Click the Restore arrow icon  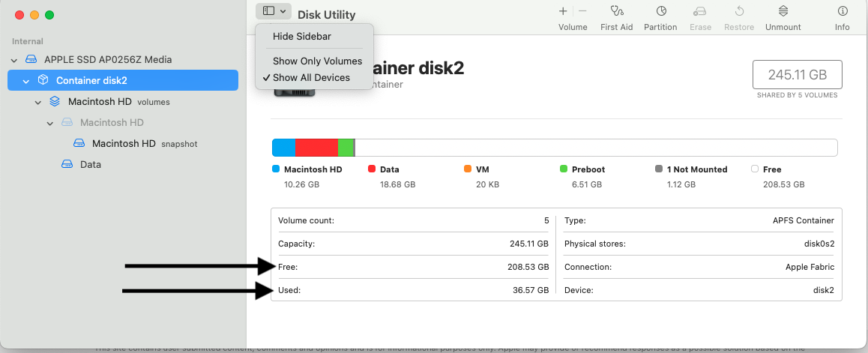point(739,10)
